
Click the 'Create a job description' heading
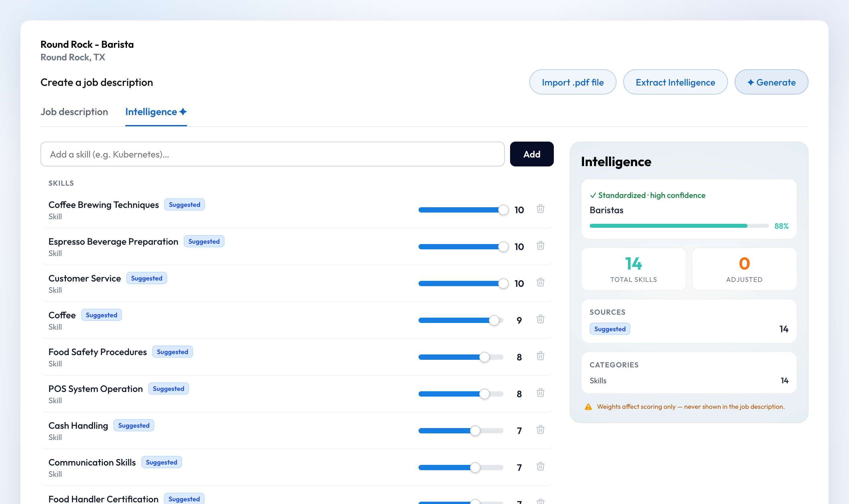pyautogui.click(x=97, y=82)
